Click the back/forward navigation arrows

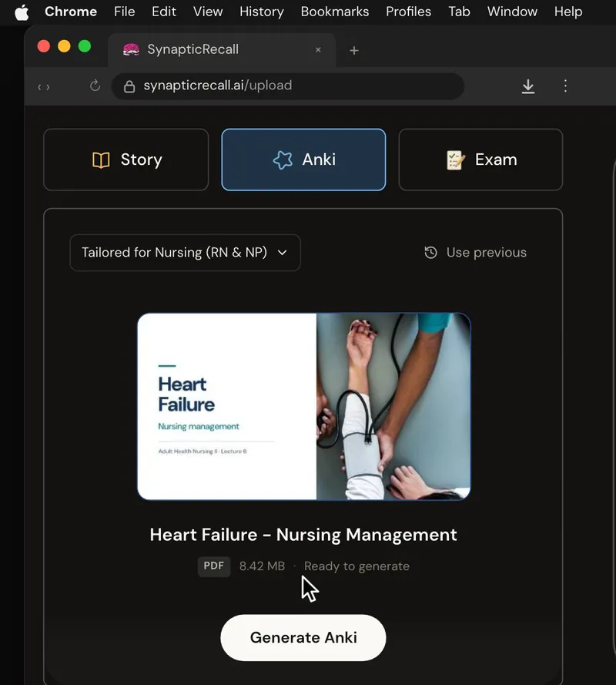point(44,87)
